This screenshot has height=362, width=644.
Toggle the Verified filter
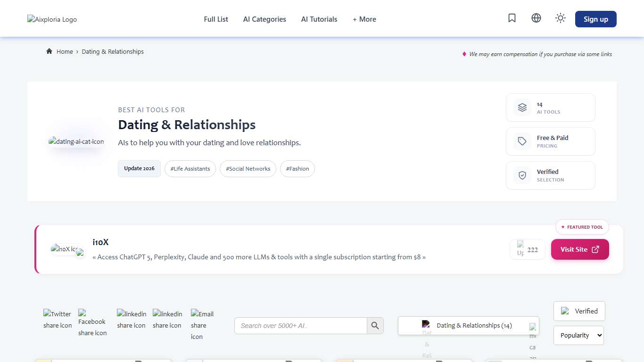tap(579, 311)
